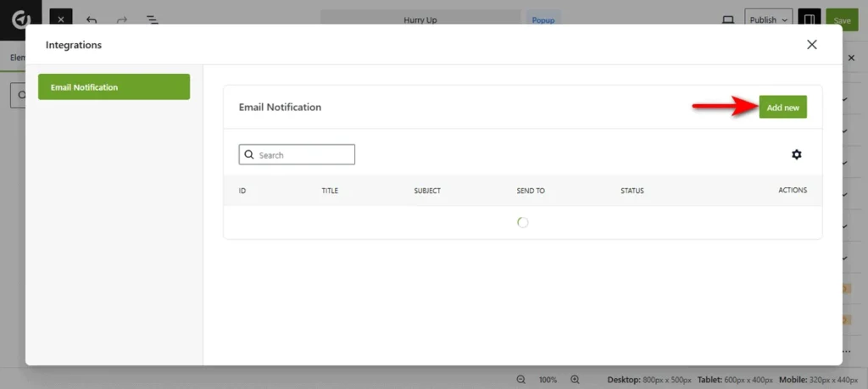Toggle the settings sidebar panel icon
The image size is (868, 389).
(x=810, y=19)
